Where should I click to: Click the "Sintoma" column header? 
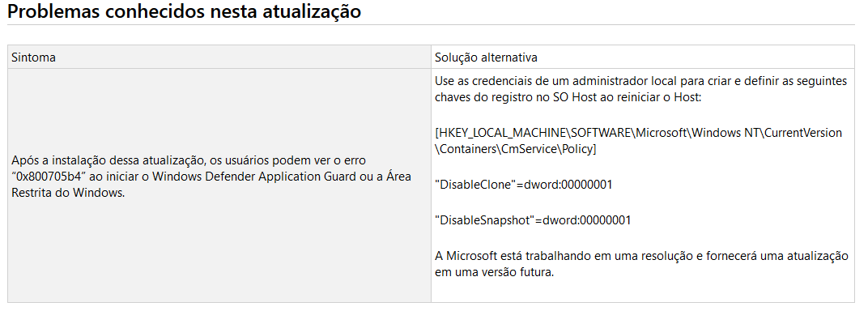33,58
